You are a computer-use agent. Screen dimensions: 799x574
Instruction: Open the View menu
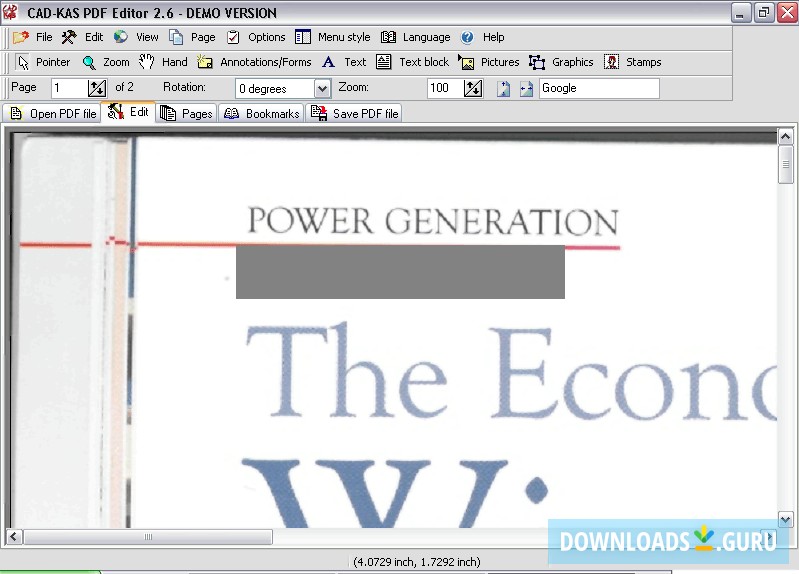pos(147,37)
